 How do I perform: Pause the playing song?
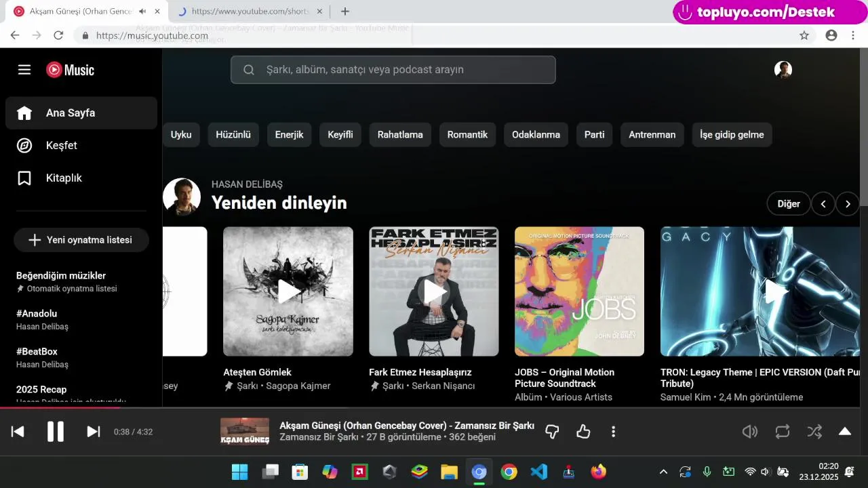pos(56,432)
